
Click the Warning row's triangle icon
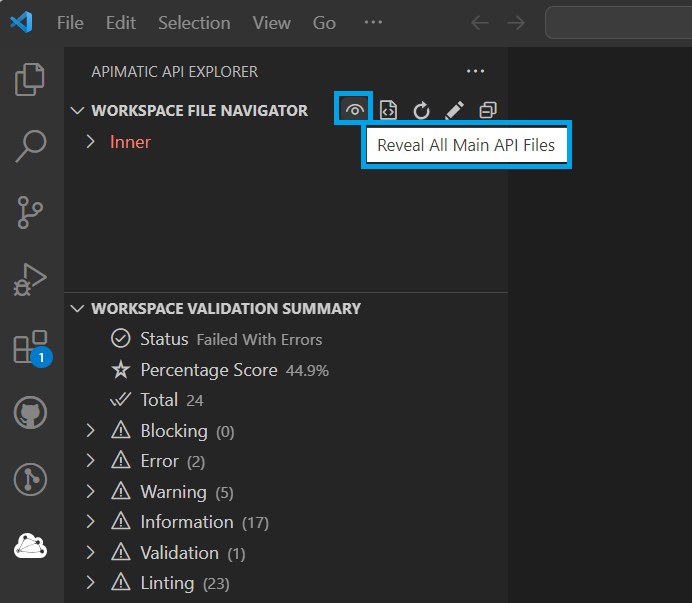pyautogui.click(x=120, y=491)
